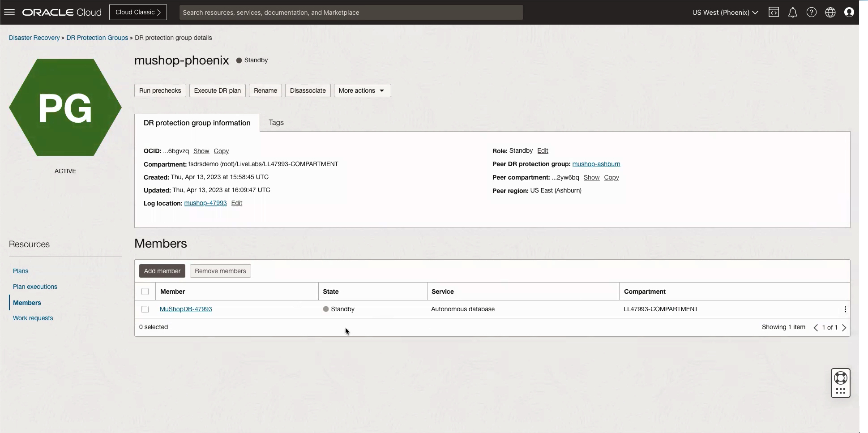Open the help icon in the top bar
This screenshot has height=433, width=868.
point(811,12)
